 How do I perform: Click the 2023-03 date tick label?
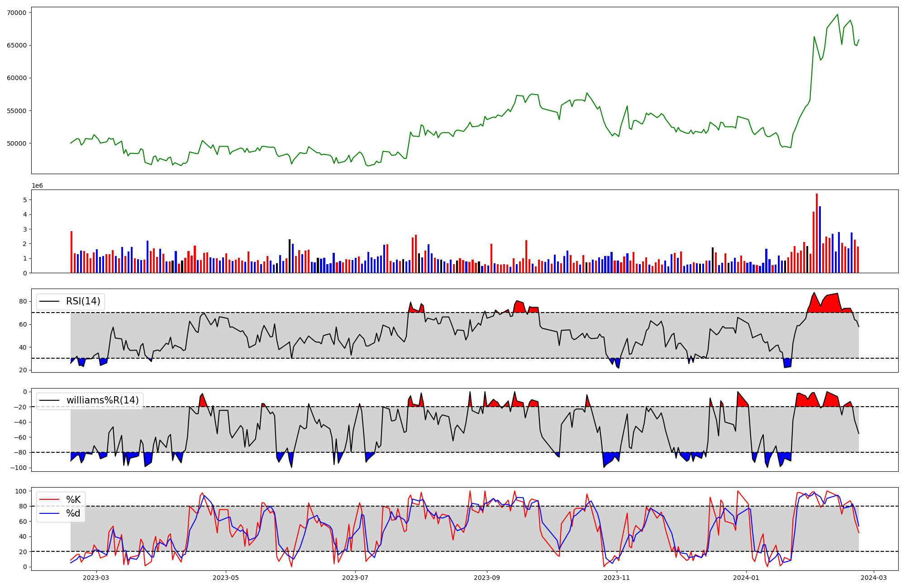[x=96, y=577]
